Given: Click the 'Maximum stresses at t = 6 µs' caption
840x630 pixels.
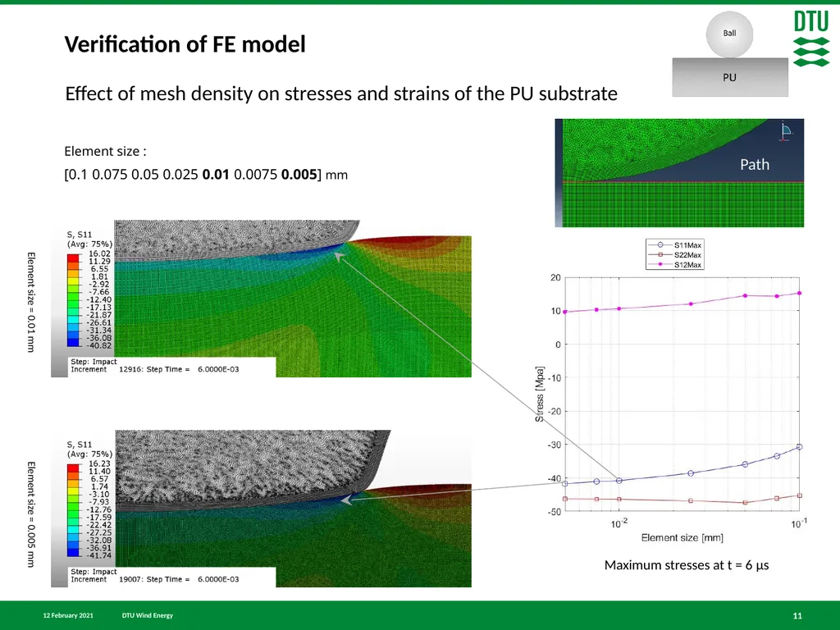Looking at the screenshot, I should coord(687,565).
